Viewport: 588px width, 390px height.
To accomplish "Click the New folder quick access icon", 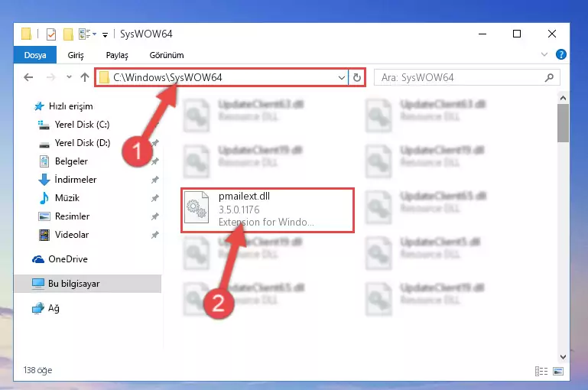I will click(68, 34).
